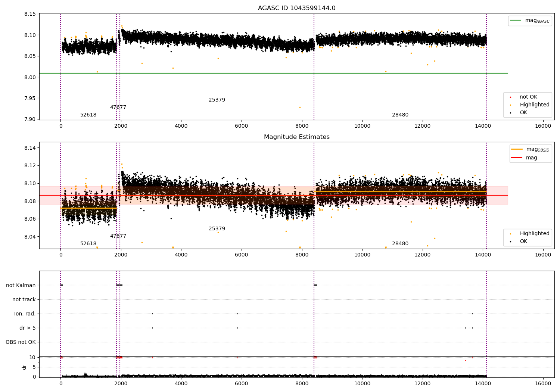This screenshot has width=560, height=392.
Task: Click x-axis tick 8000 under the bottom panel
Action: tap(302, 383)
